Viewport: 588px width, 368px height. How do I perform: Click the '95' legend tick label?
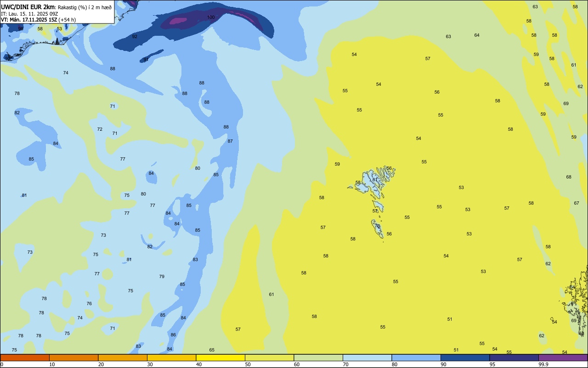click(492, 364)
